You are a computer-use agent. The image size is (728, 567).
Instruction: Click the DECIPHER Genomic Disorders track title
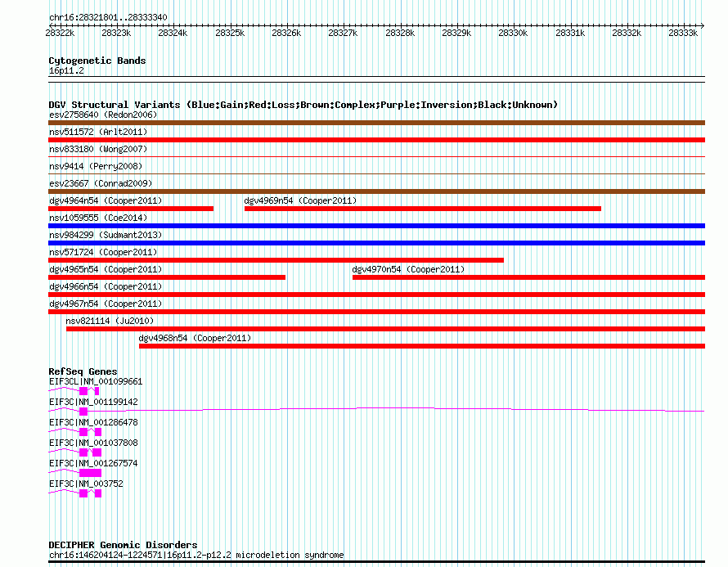tap(123, 545)
